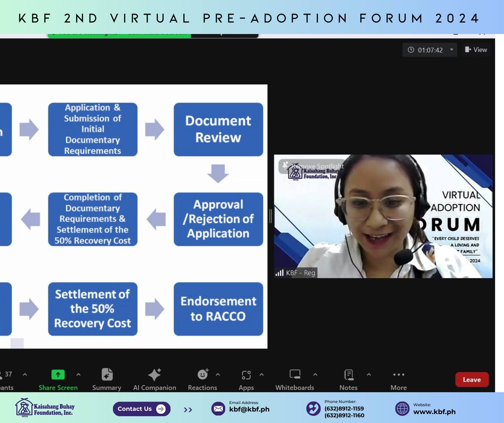Click the Document Review slide box
This screenshot has width=504, height=423.
tap(218, 129)
